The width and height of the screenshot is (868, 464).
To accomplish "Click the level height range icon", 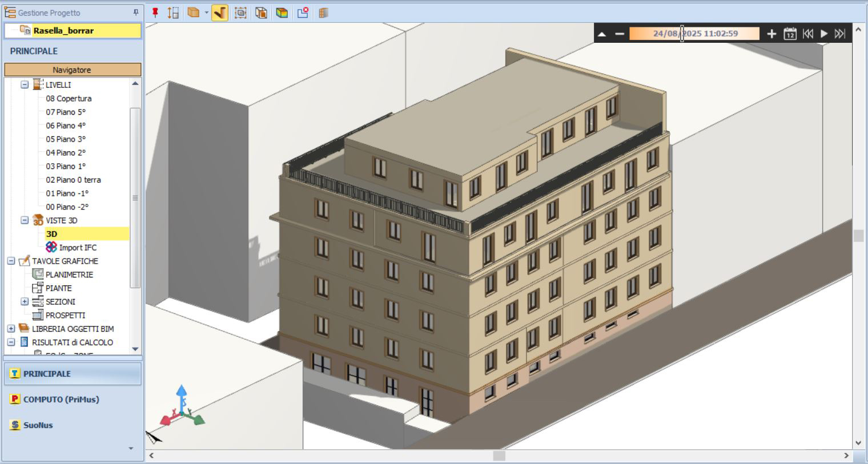I will tap(173, 13).
